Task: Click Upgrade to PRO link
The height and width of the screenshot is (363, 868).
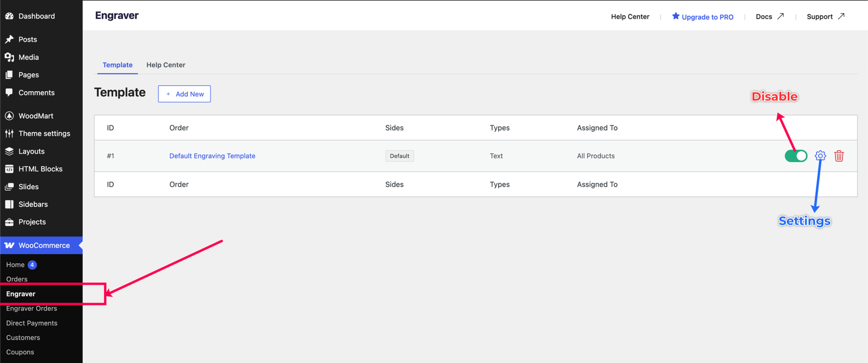Action: pyautogui.click(x=707, y=17)
